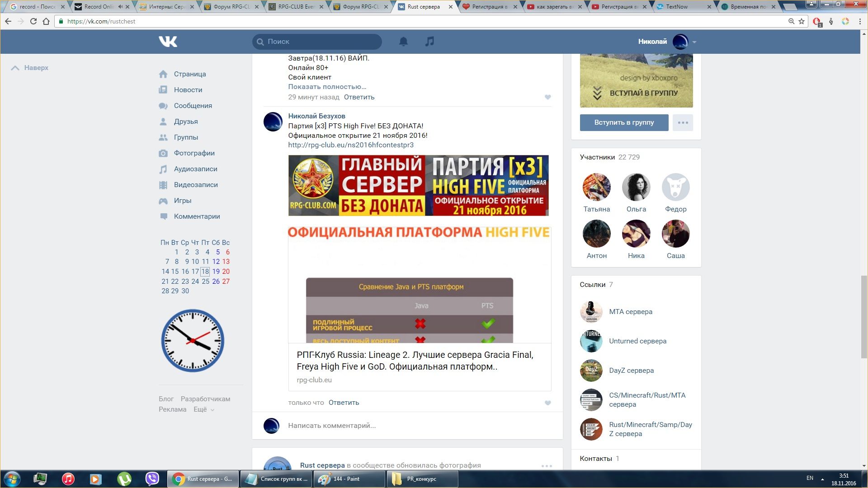Expand Ещё footer menu
Screen dimensions: 868x488
(x=204, y=409)
